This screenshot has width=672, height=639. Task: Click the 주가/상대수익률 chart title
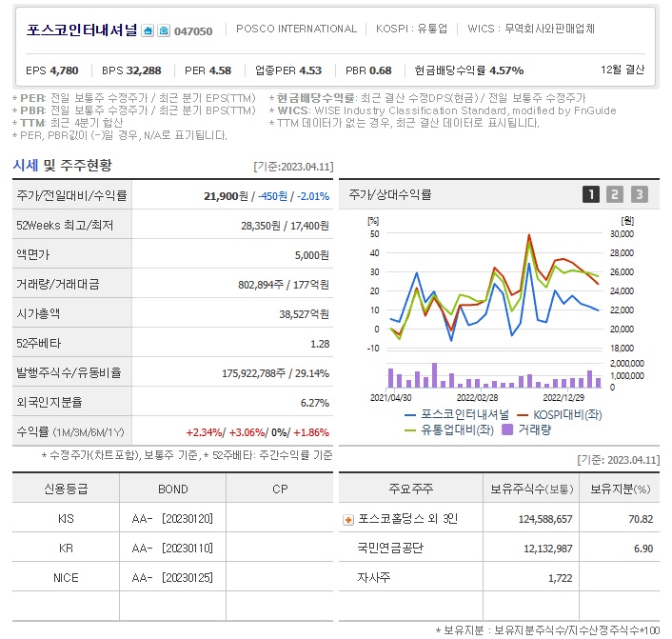[x=390, y=194]
